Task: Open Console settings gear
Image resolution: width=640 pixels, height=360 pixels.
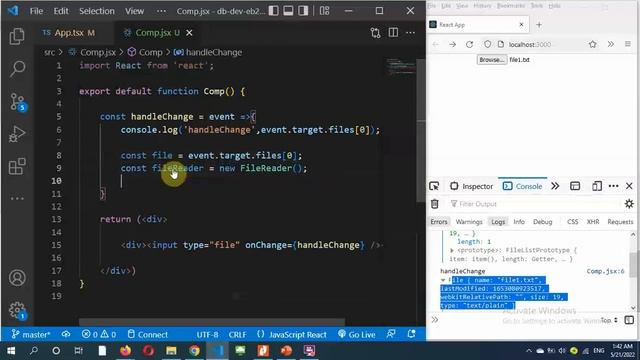Action: tap(629, 204)
